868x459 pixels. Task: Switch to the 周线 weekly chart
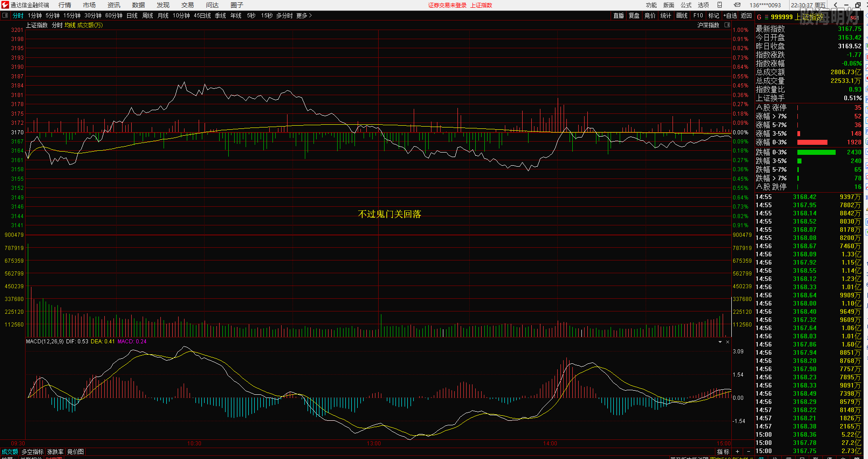point(148,15)
